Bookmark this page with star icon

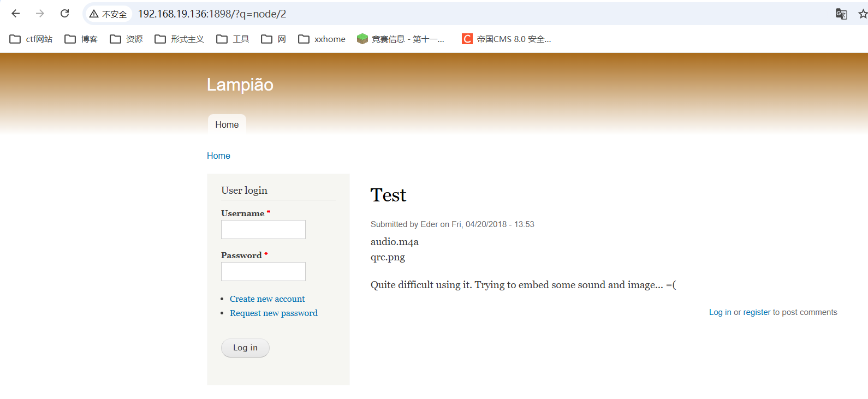[x=863, y=14]
